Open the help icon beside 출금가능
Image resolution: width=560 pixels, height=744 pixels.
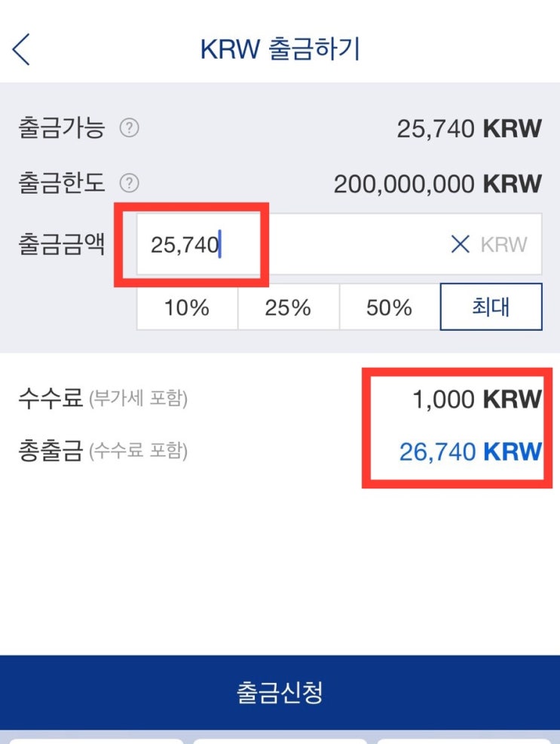click(130, 129)
